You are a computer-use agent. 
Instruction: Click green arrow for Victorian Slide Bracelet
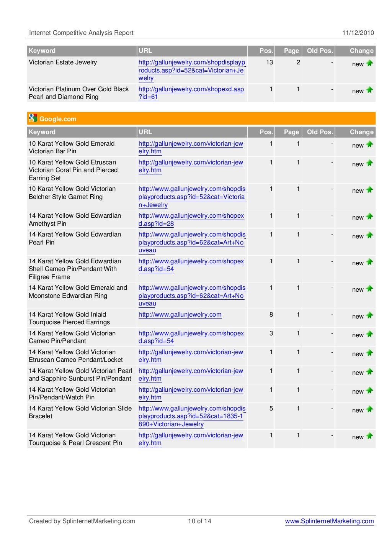(x=369, y=409)
